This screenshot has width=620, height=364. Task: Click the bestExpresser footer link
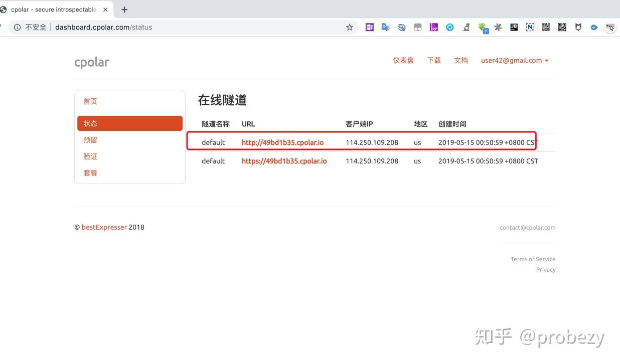pyautogui.click(x=104, y=227)
